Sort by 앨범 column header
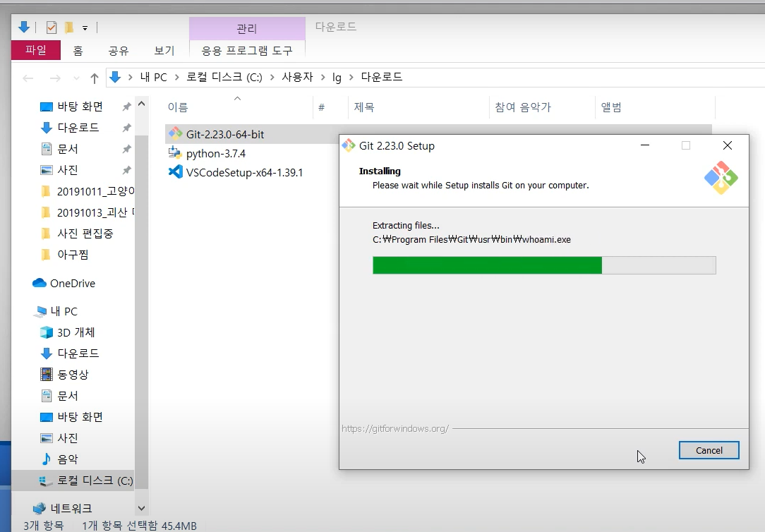This screenshot has height=532, width=765. pos(655,107)
